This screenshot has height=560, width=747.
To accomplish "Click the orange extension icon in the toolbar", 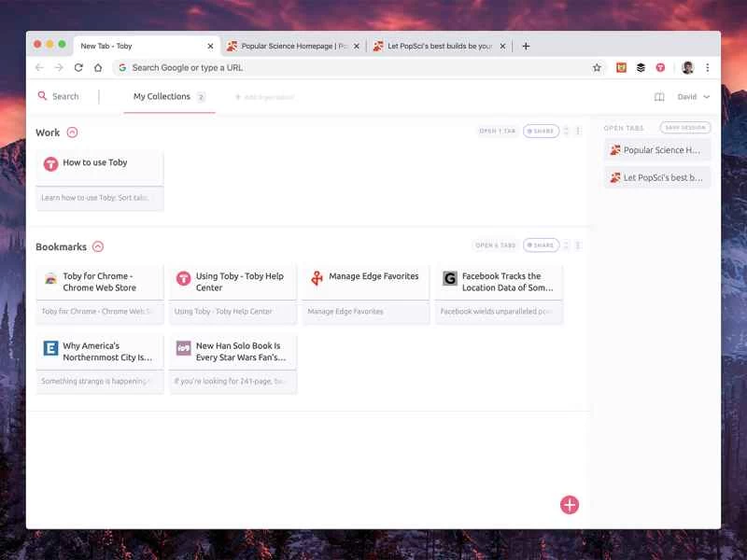I will pos(620,67).
